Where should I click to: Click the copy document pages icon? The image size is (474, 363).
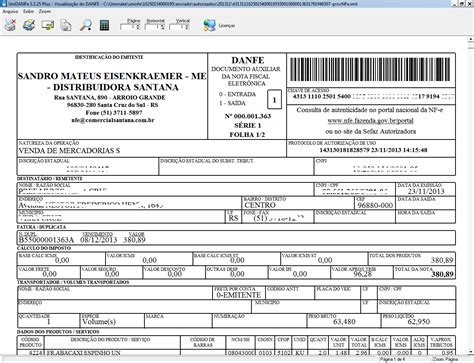[x=66, y=26]
